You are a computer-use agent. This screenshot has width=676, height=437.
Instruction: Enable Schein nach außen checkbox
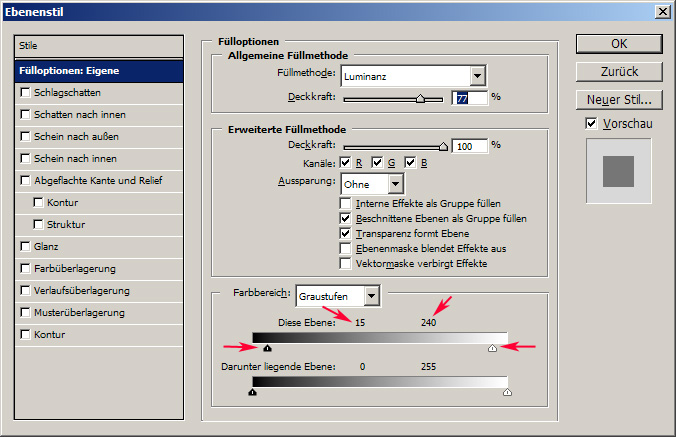pyautogui.click(x=25, y=136)
